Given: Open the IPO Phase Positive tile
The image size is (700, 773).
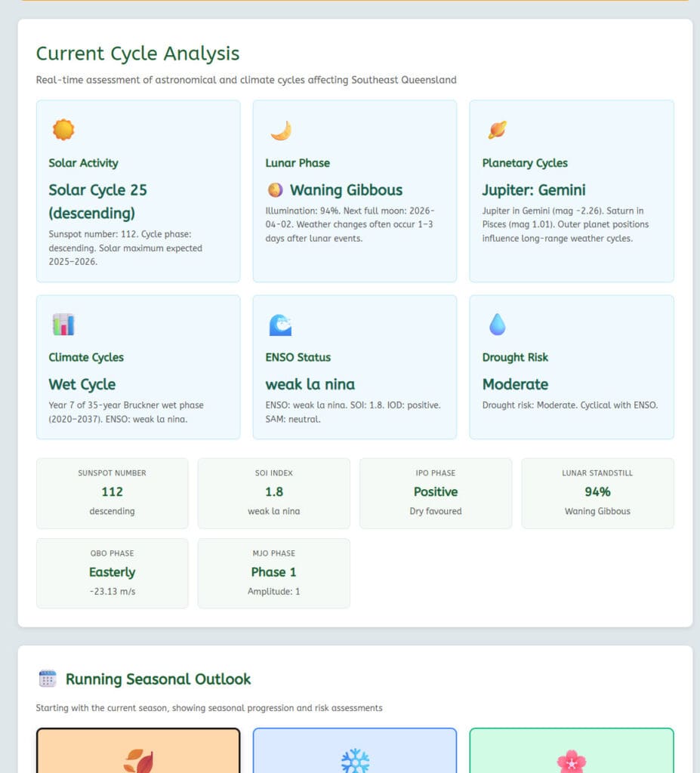Looking at the screenshot, I should [435, 493].
